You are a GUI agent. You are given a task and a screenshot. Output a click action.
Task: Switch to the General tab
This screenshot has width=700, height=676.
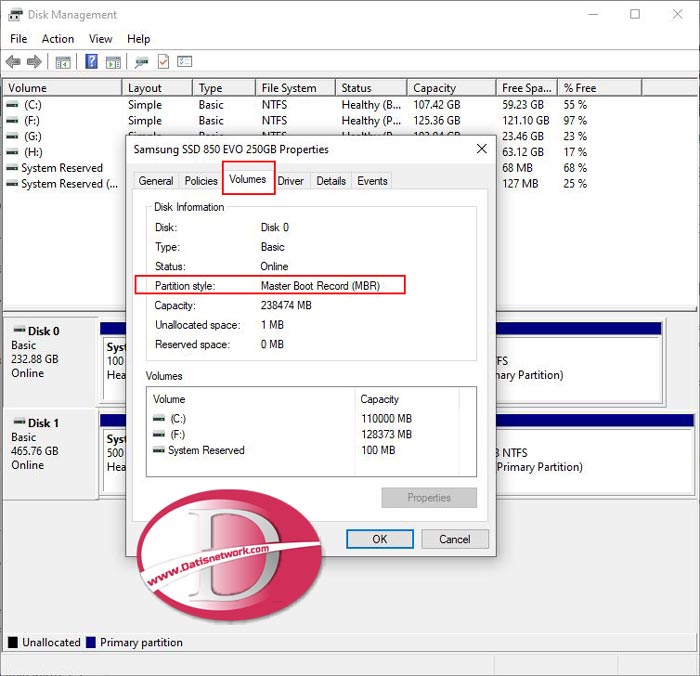156,181
